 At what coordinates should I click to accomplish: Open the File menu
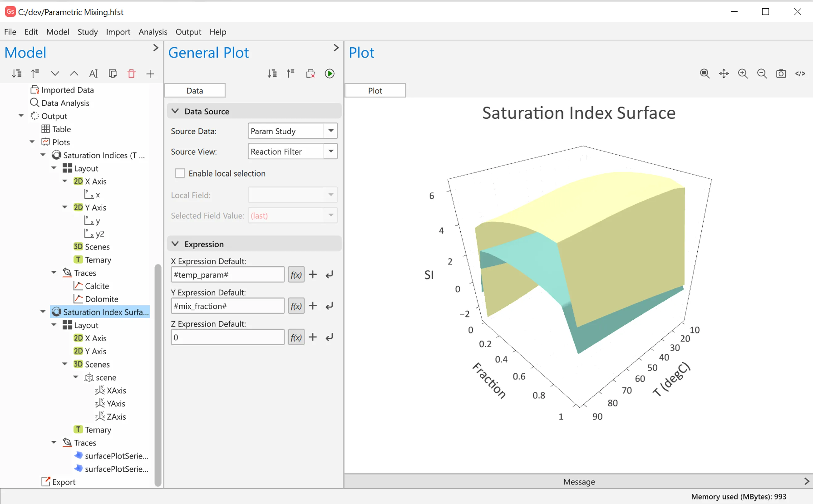point(10,32)
